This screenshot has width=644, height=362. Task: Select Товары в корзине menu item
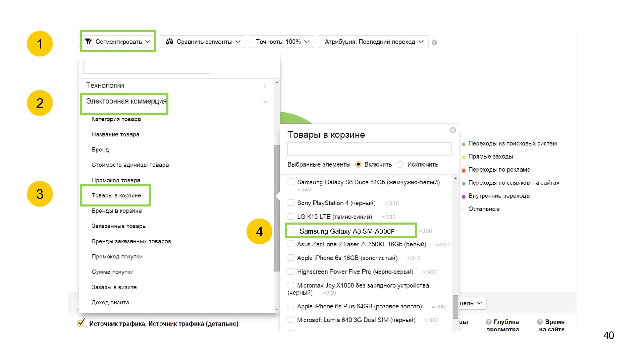click(116, 195)
